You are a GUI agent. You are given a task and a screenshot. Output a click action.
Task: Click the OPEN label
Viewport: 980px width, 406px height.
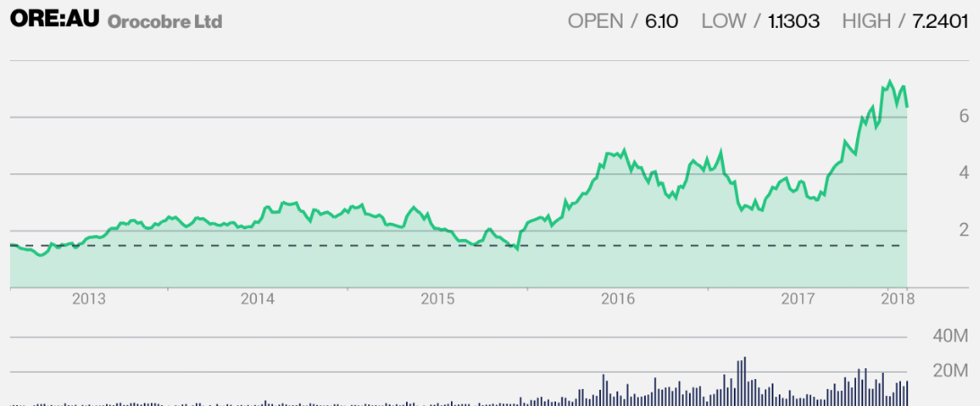pyautogui.click(x=596, y=21)
